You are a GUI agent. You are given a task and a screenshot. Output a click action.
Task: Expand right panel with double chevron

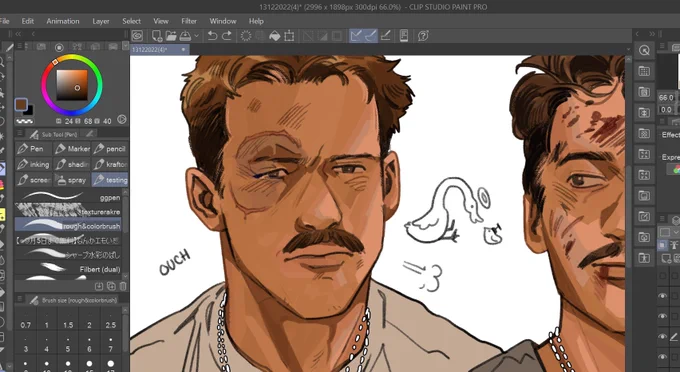[651, 34]
